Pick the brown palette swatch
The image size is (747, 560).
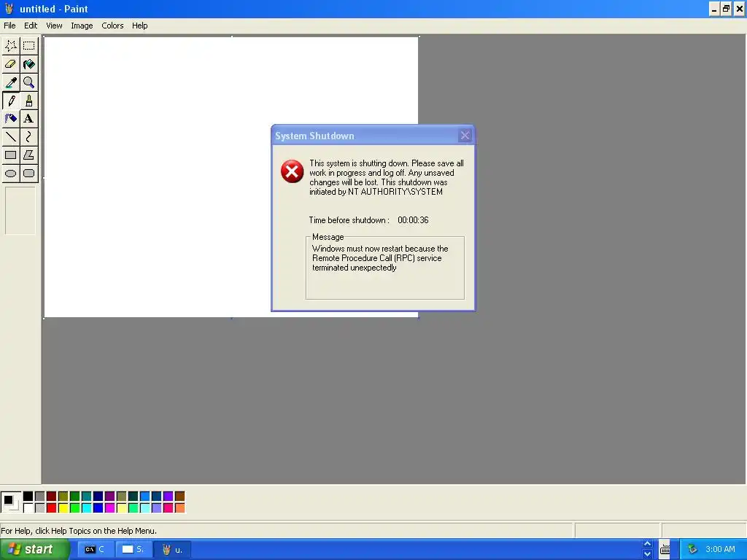tap(179, 497)
